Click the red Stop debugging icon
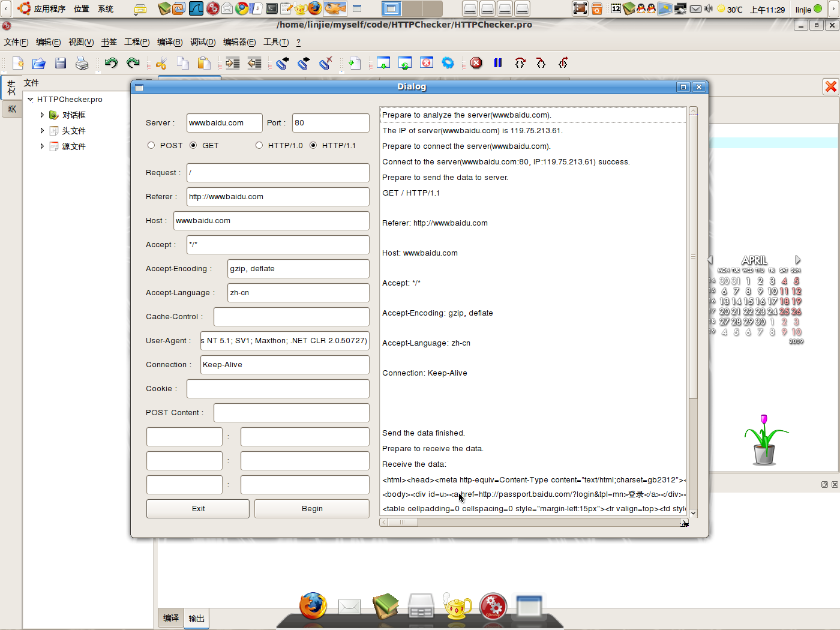 tap(476, 63)
